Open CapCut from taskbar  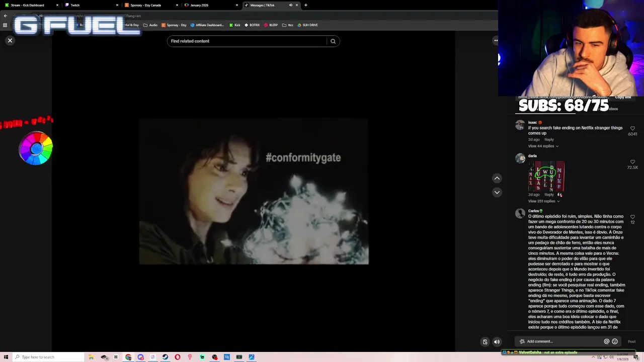tap(116, 357)
